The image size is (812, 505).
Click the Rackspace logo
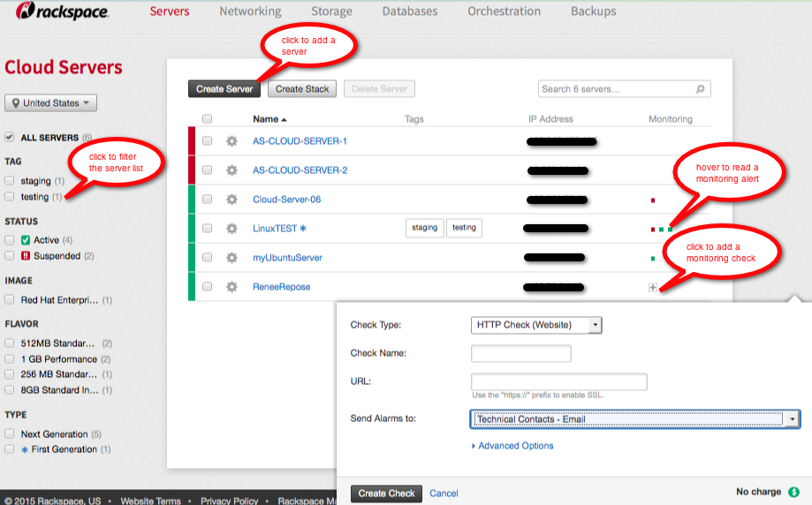coord(62,11)
